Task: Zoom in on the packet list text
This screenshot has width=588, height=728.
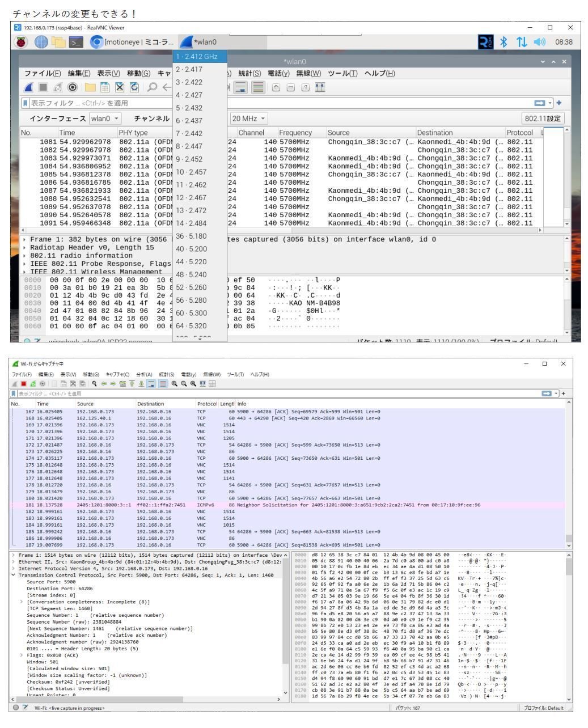Action: [174, 383]
